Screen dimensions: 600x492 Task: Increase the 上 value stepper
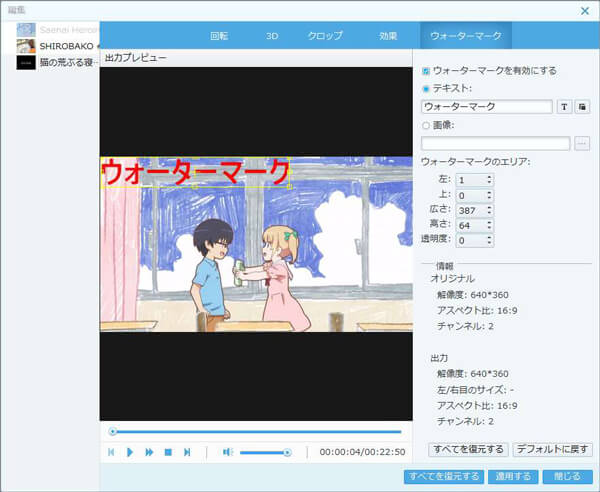[x=489, y=192]
